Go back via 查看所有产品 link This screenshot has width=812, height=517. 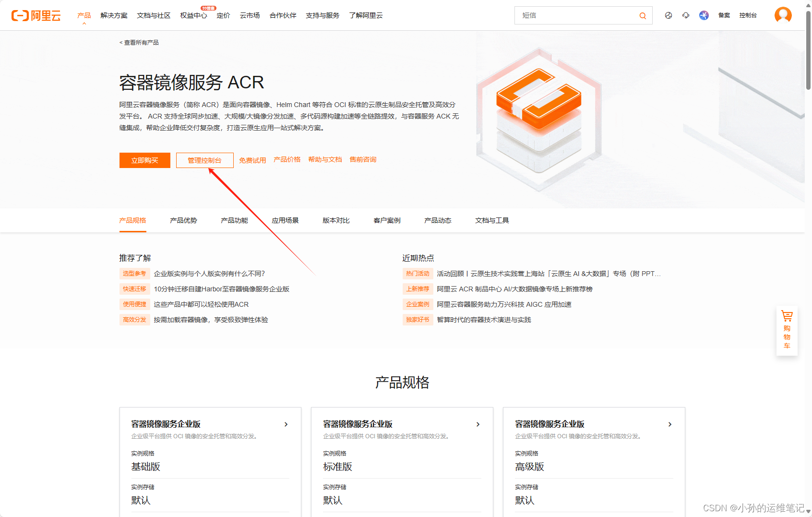point(139,43)
